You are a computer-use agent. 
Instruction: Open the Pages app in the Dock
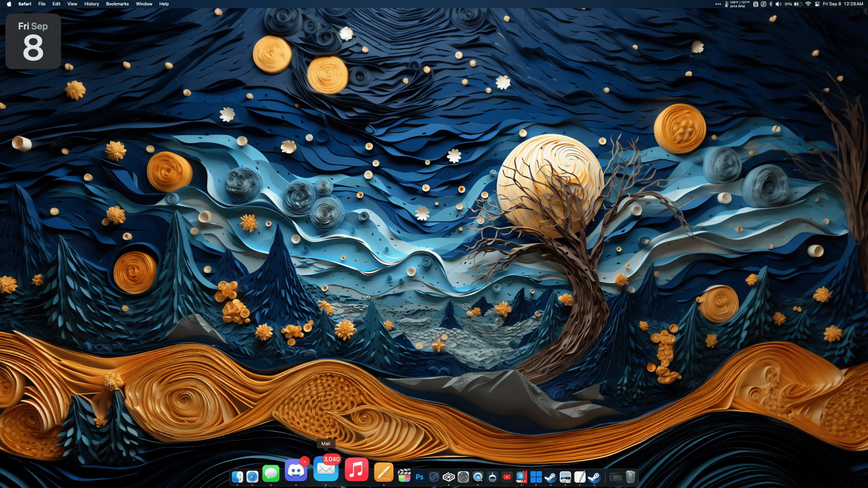[383, 472]
